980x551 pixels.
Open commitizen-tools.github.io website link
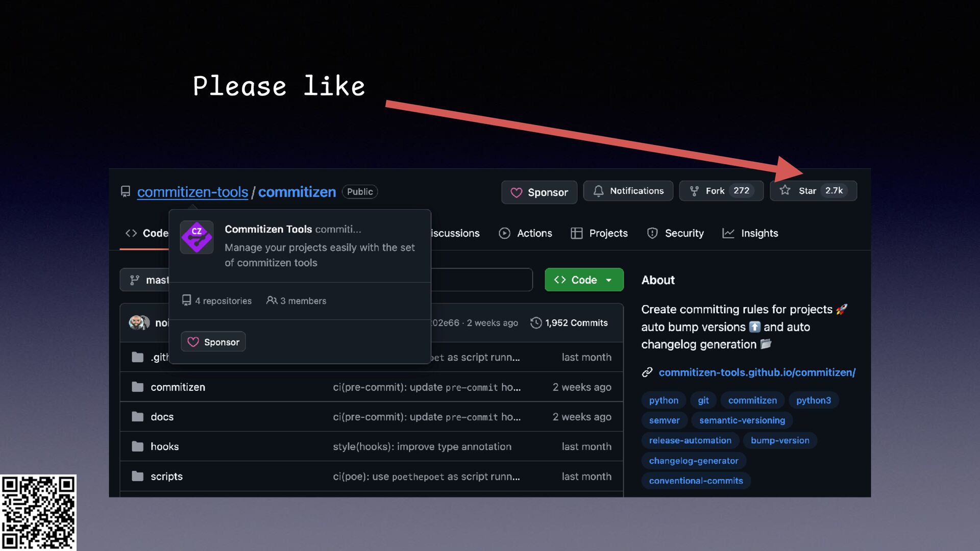[756, 372]
